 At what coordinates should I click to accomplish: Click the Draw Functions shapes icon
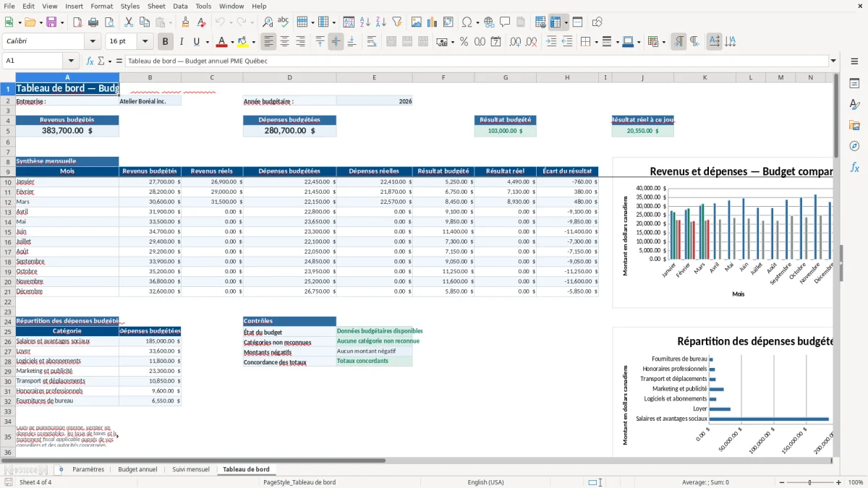597,22
